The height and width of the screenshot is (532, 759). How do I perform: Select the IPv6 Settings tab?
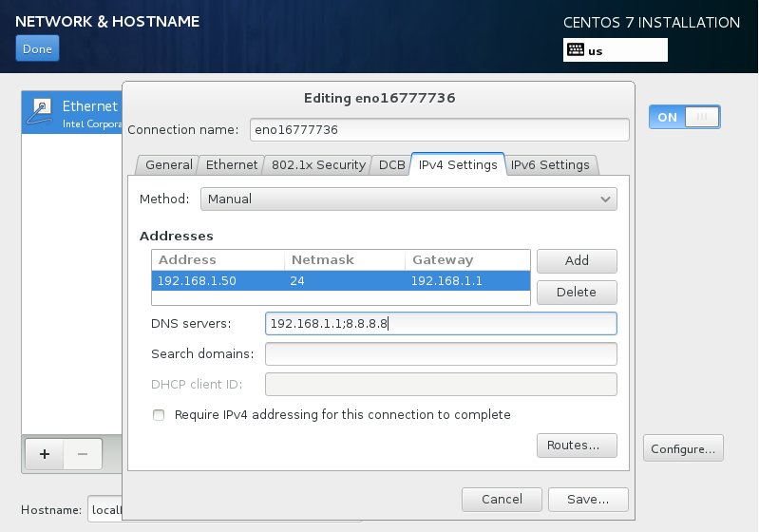pos(550,164)
